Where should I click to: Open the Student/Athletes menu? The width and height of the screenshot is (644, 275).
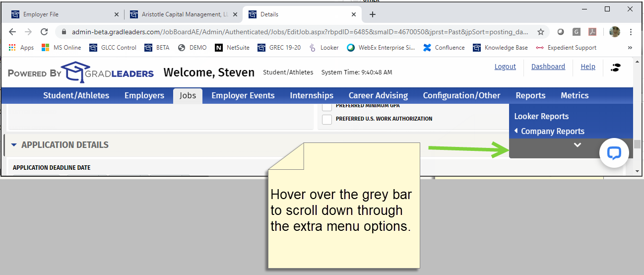tap(76, 95)
